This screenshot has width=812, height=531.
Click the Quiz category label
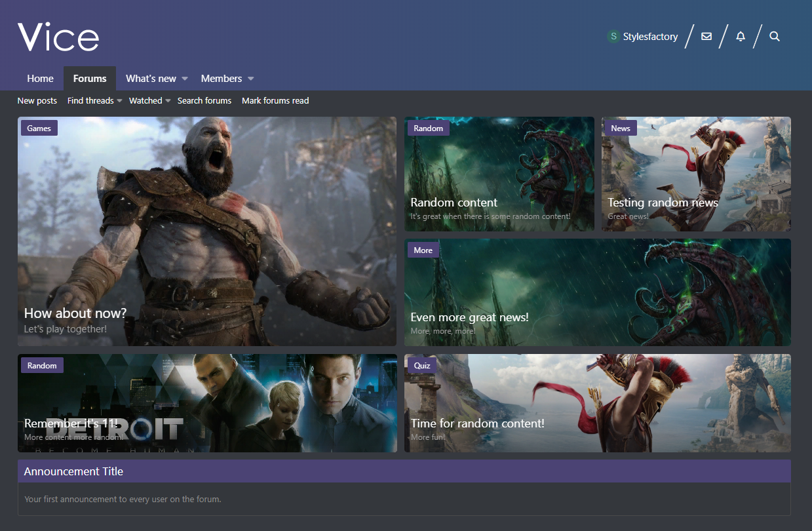pyautogui.click(x=422, y=365)
